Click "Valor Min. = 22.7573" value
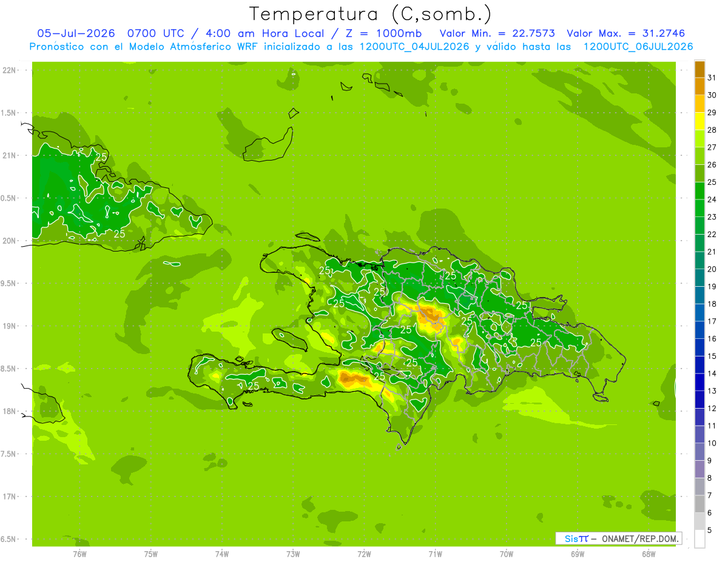The image size is (728, 562). coord(497,33)
